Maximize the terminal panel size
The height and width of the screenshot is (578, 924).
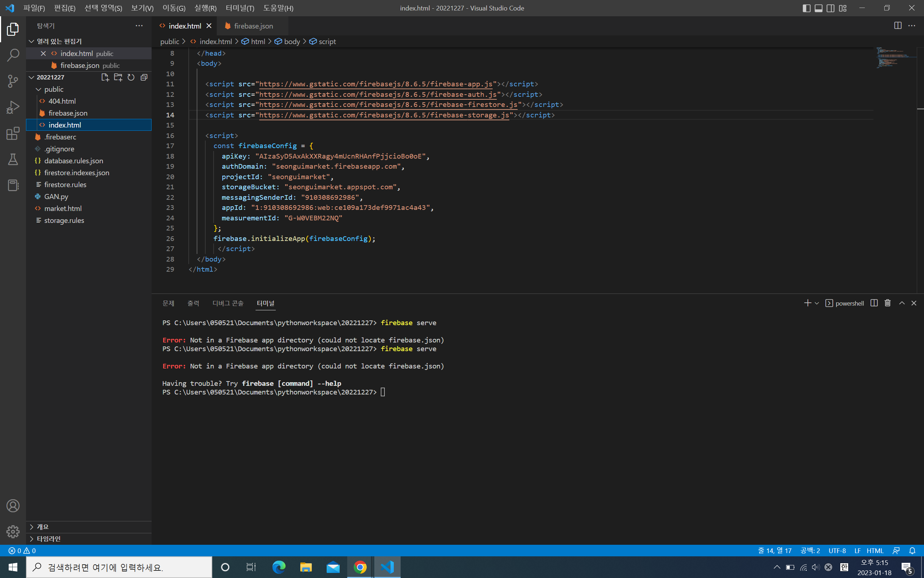(x=902, y=303)
